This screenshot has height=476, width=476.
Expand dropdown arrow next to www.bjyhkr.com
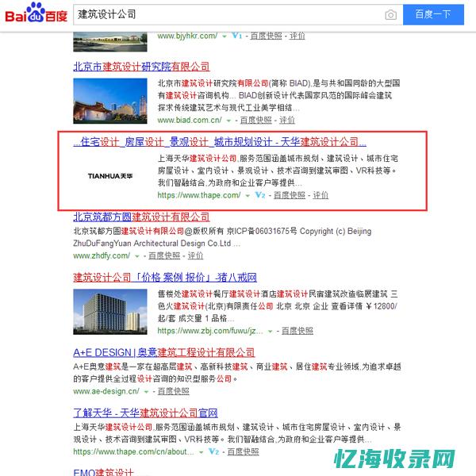click(225, 36)
